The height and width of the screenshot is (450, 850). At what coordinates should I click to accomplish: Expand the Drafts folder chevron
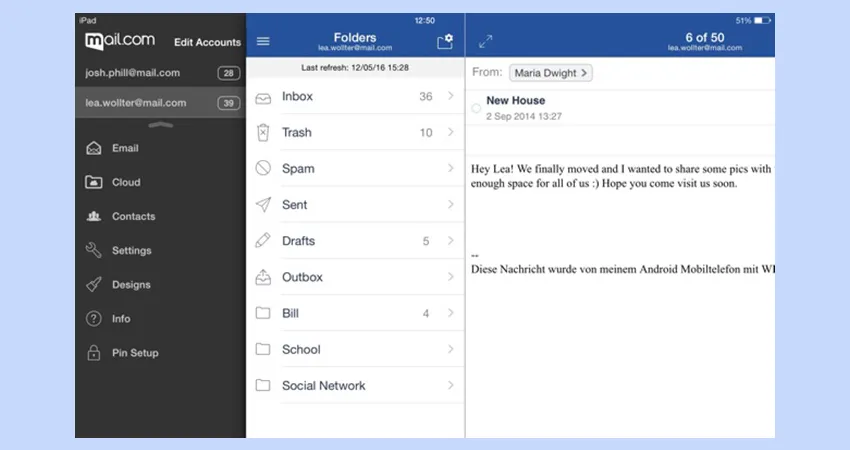451,241
